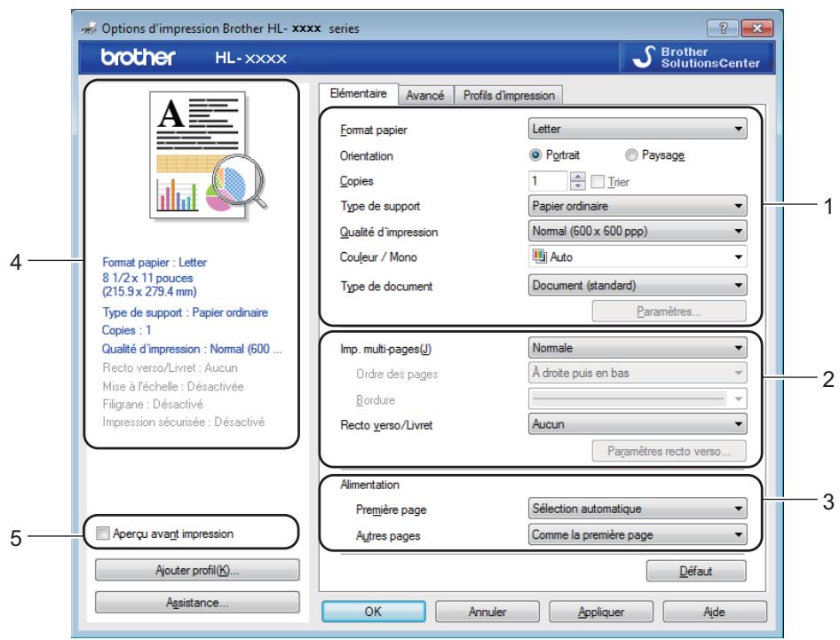The width and height of the screenshot is (840, 640).
Task: Click the printer icon in title bar
Action: 89,28
